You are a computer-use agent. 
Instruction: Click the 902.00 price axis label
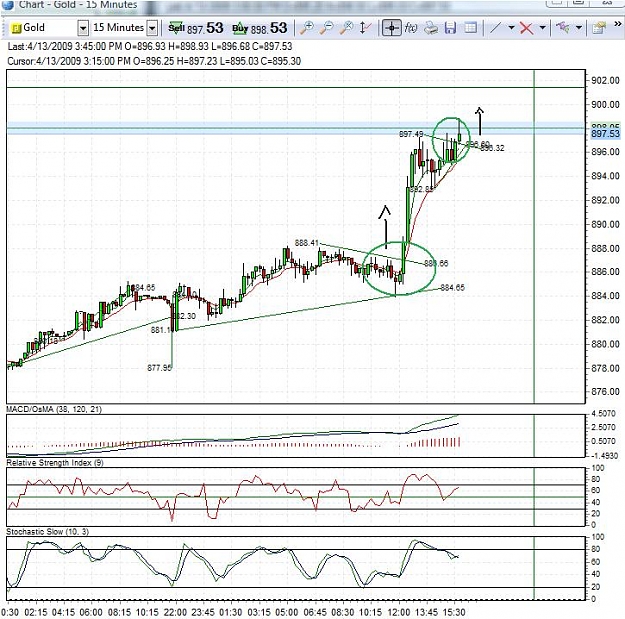[605, 81]
